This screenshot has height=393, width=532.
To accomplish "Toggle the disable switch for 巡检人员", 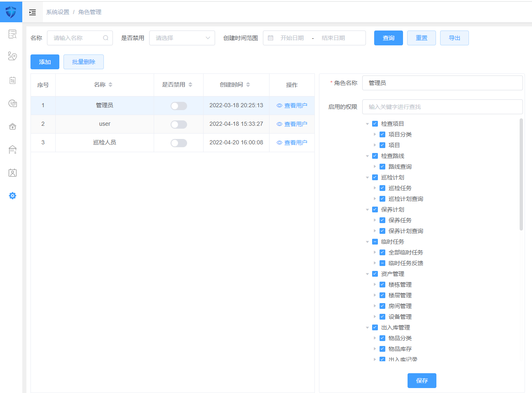I will point(179,143).
